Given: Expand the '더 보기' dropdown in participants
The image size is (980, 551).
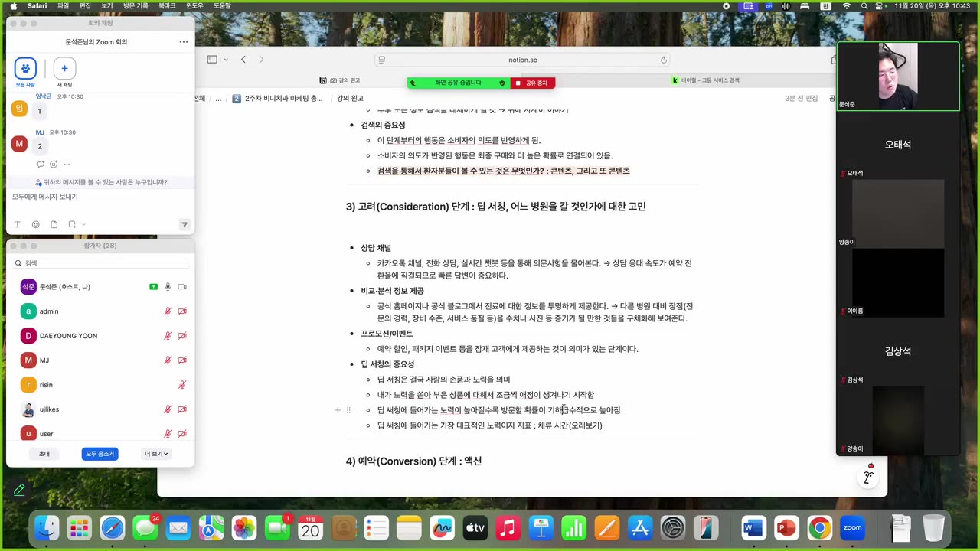Looking at the screenshot, I should pos(156,454).
